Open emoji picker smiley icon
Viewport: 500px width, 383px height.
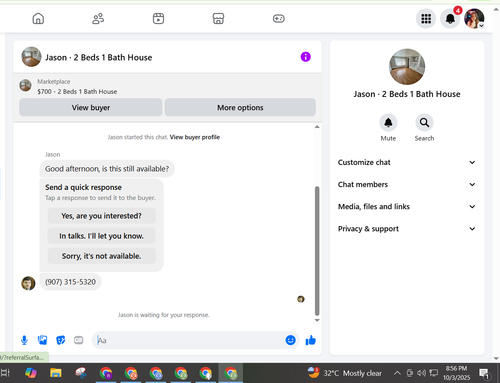tap(291, 340)
